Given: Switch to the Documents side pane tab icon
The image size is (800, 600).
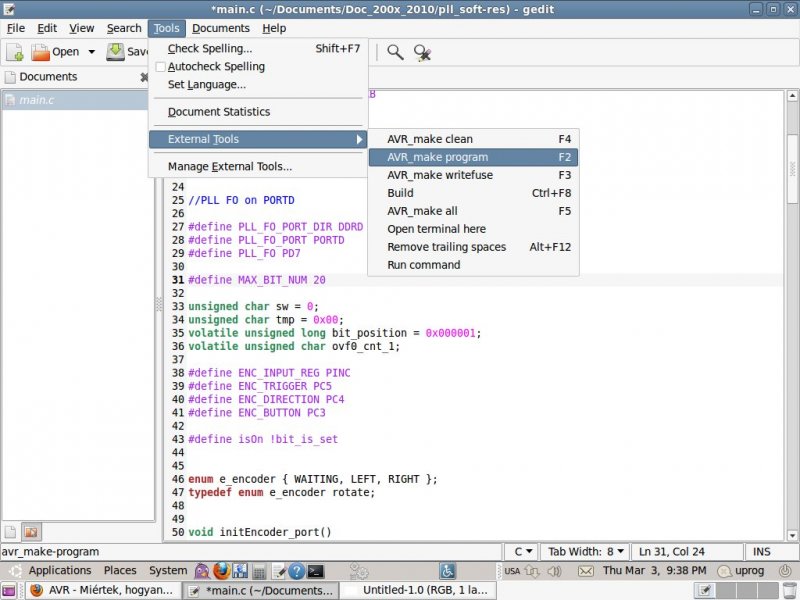Looking at the screenshot, I should pos(10,532).
